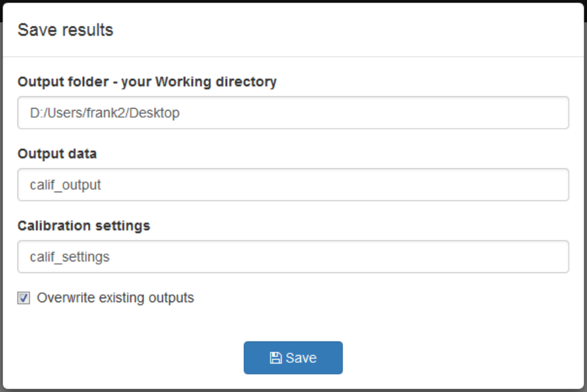Screen dimensions: 587x392
Task: Click the 'Output data' field label
Action: pos(57,154)
